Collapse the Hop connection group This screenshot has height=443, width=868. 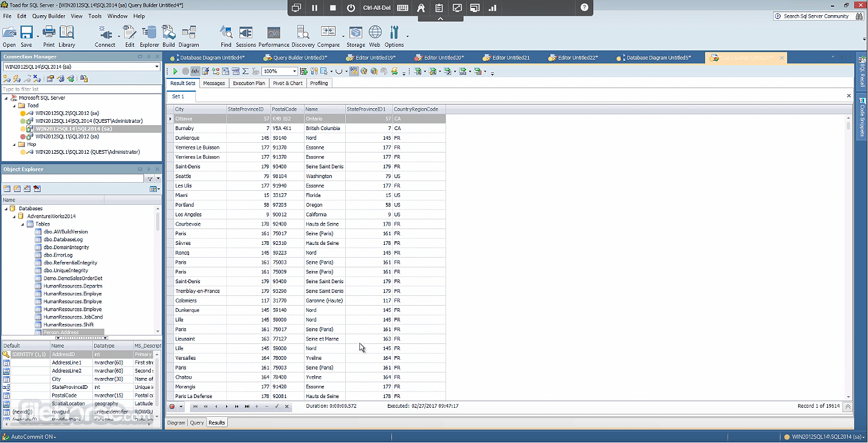click(14, 145)
